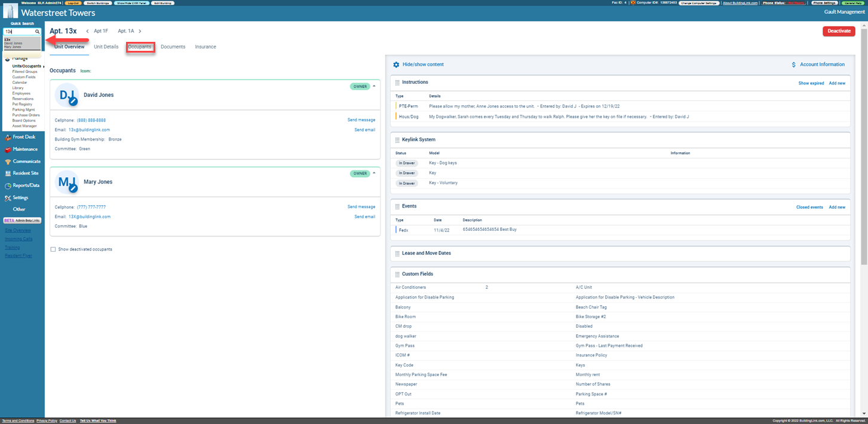Click the Phone Settings button
The image size is (868, 424).
(x=824, y=3)
